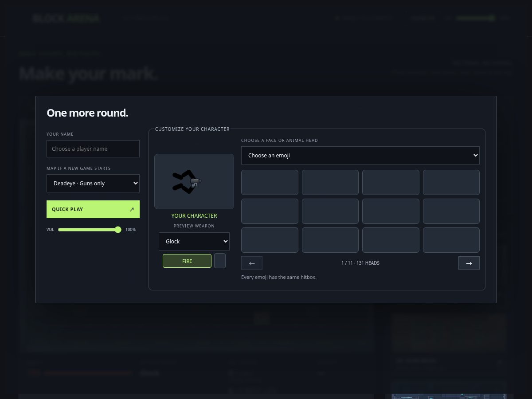Expand the 'Choose an emoji' dropdown
This screenshot has height=399, width=532.
(x=360, y=155)
